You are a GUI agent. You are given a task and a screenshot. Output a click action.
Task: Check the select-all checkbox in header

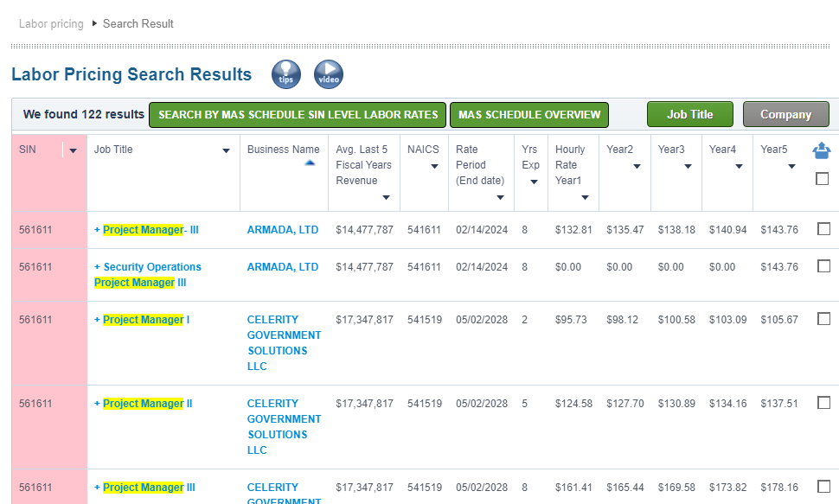tap(822, 179)
